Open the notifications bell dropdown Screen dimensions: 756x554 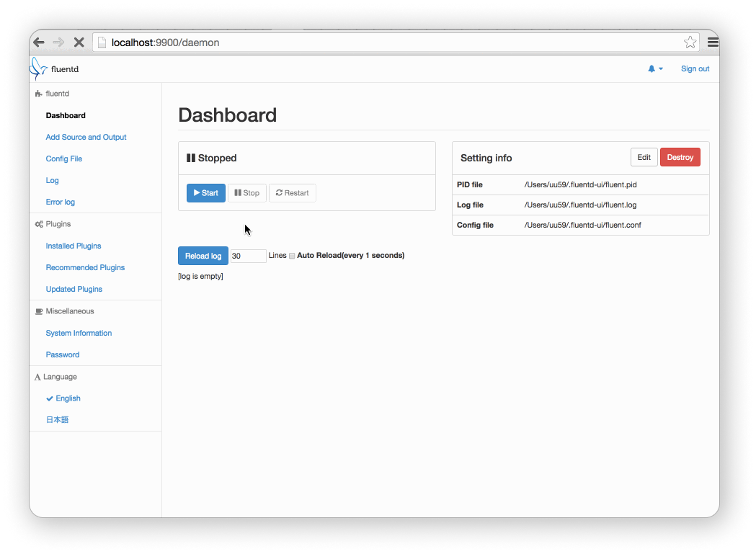tap(655, 68)
